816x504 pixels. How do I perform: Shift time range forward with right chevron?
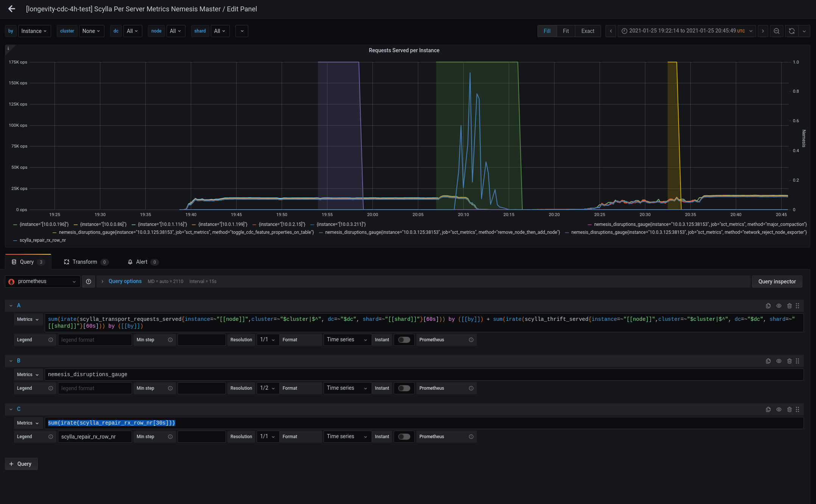coord(763,31)
